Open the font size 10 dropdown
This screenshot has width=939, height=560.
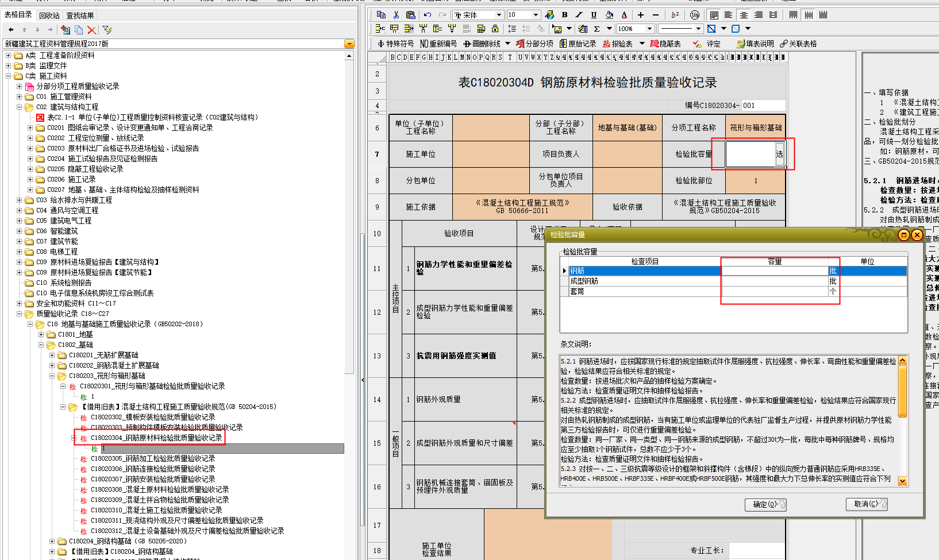[536, 15]
